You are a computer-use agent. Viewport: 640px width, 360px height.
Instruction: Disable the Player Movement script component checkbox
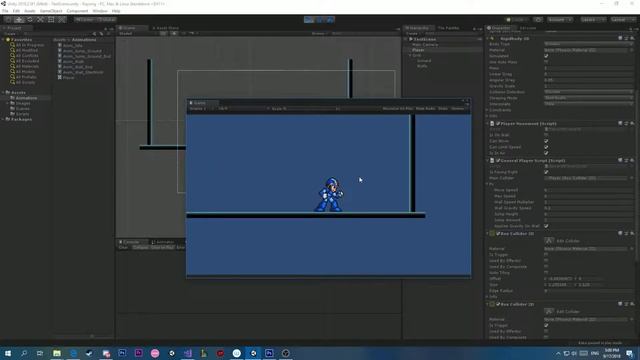coord(498,123)
